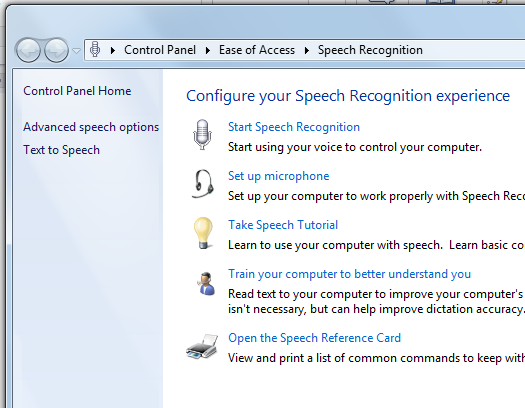
Task: Expand the arrow after Ease of Access
Action: (x=306, y=50)
